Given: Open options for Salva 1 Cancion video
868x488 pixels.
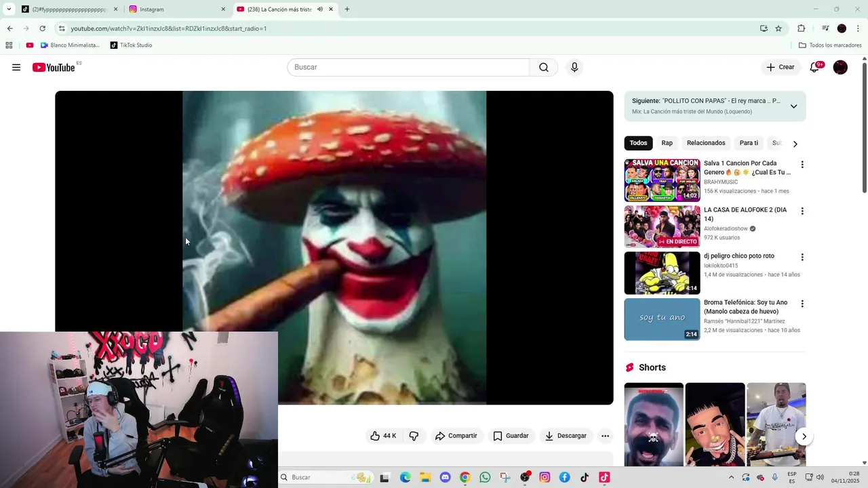Looking at the screenshot, I should [x=802, y=165].
